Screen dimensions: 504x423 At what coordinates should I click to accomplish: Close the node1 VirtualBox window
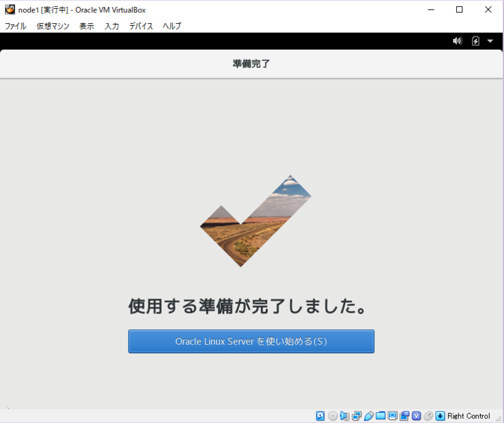[x=488, y=9]
